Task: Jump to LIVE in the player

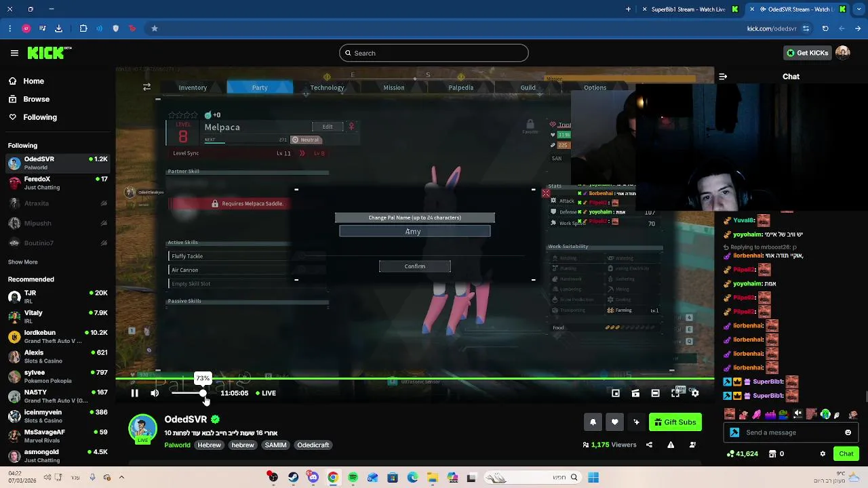Action: point(266,393)
